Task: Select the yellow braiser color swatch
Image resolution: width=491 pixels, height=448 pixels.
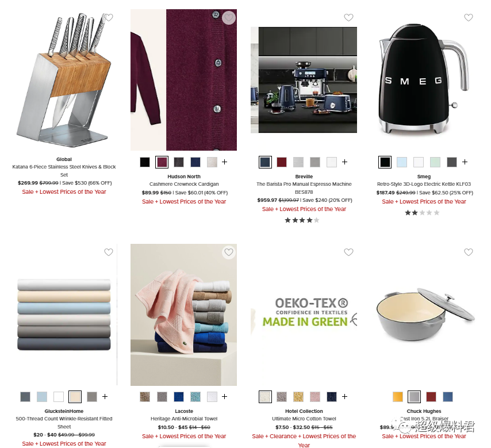Action: pos(398,397)
